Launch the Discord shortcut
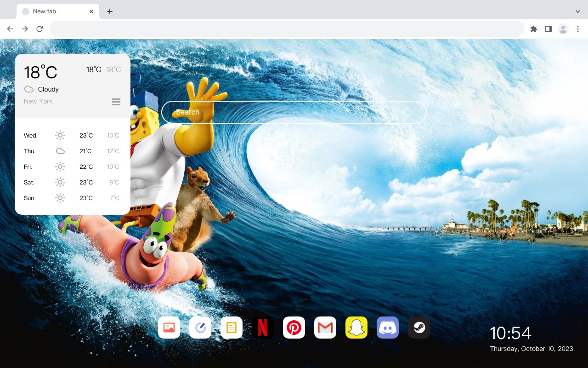The image size is (588, 368). tap(388, 328)
